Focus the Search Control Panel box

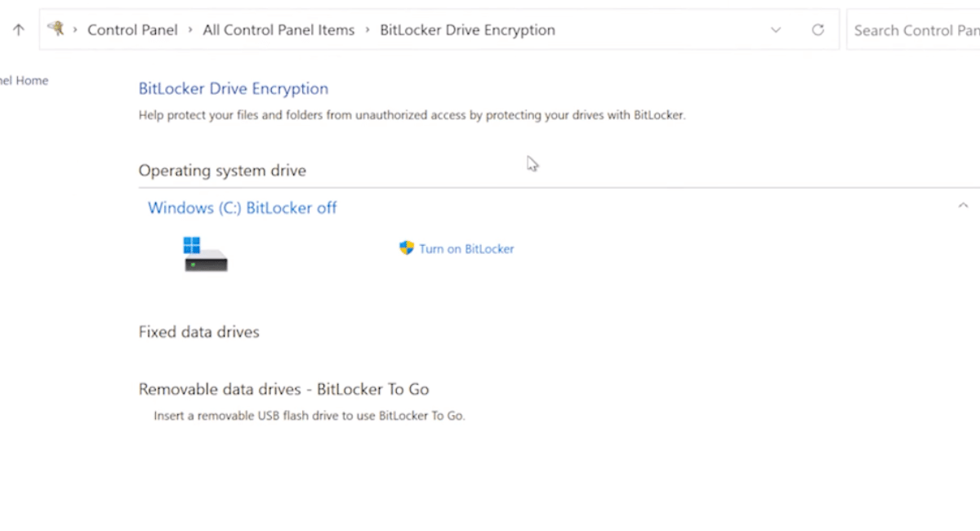coord(915,30)
